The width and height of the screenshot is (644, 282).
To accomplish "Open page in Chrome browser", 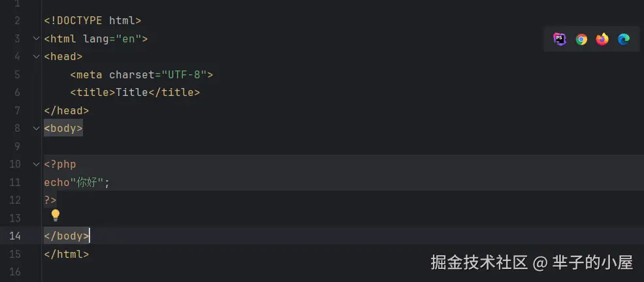I will [581, 39].
